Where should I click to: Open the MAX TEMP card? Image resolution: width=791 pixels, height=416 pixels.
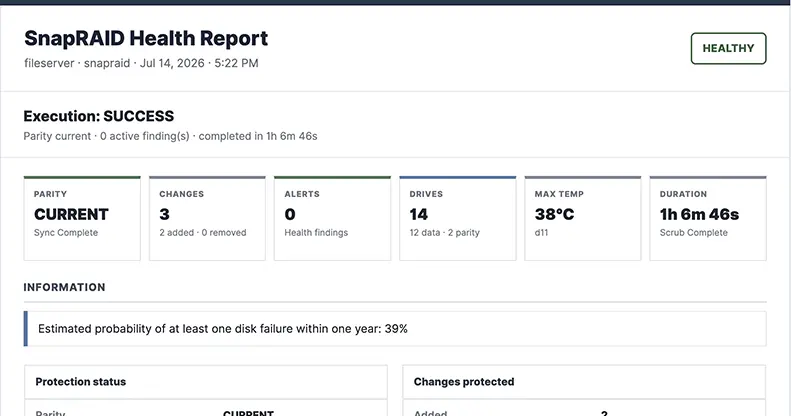click(583, 218)
